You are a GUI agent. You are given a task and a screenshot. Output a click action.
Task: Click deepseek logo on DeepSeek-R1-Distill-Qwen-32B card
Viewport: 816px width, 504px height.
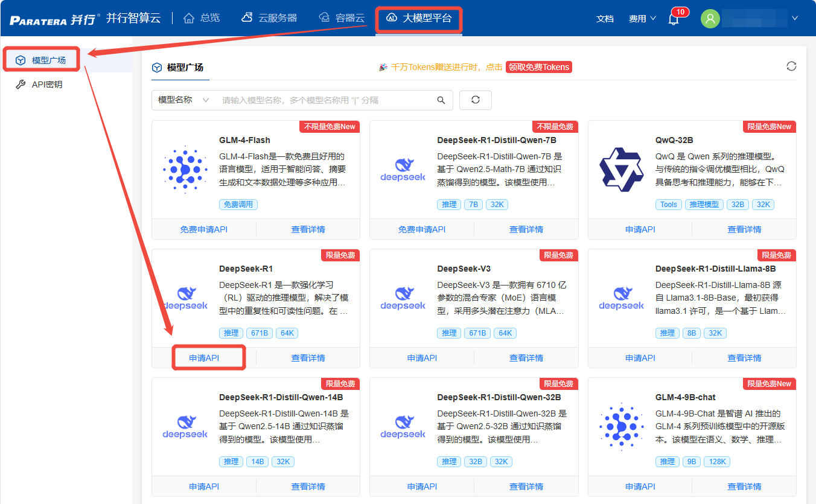pos(403,427)
